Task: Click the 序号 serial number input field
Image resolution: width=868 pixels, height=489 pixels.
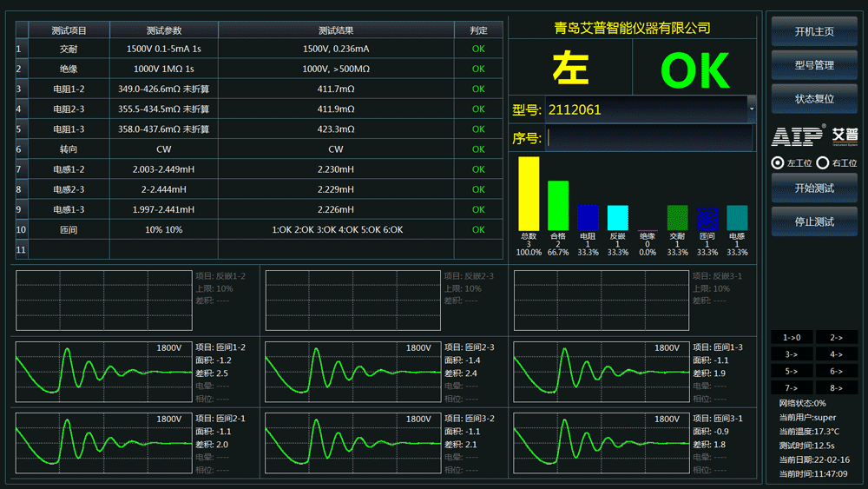Action: point(649,138)
